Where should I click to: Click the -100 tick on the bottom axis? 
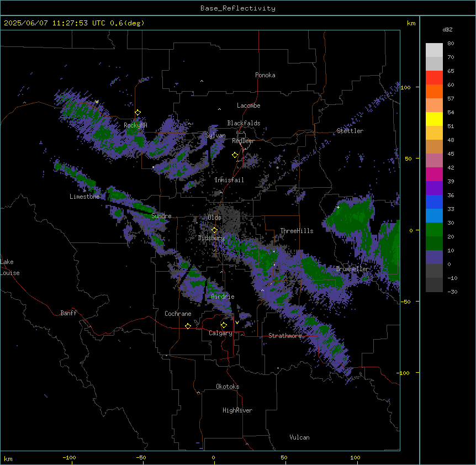point(70,457)
